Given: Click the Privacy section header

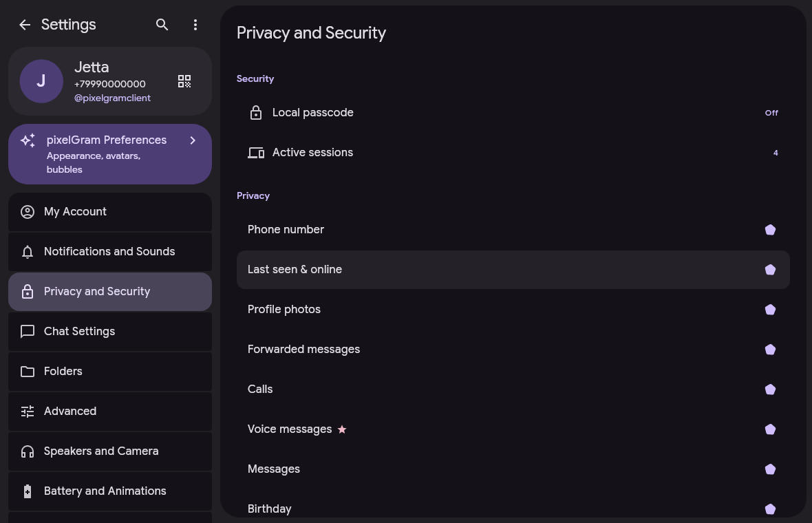Looking at the screenshot, I should (x=253, y=195).
